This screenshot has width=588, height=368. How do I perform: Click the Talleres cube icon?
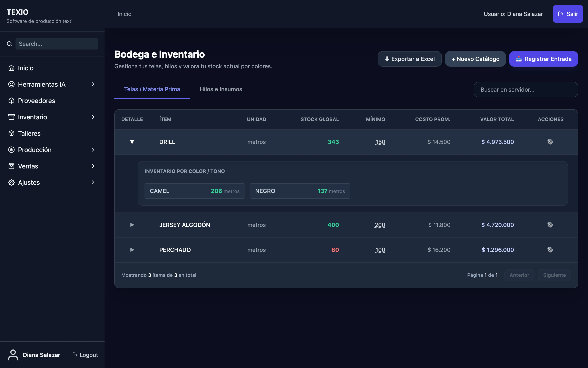pyautogui.click(x=11, y=133)
